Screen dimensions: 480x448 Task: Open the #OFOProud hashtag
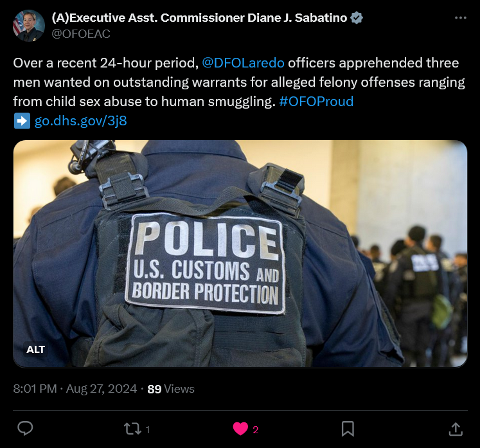[x=316, y=102]
